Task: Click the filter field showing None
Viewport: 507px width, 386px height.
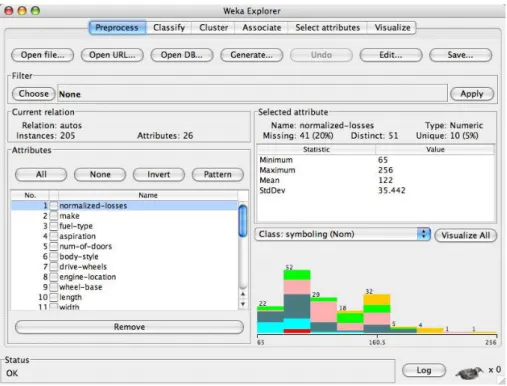Action: pyautogui.click(x=252, y=94)
